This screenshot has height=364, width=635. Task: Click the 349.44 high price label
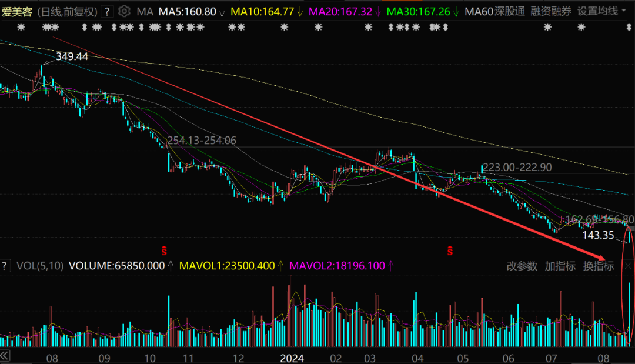point(72,56)
